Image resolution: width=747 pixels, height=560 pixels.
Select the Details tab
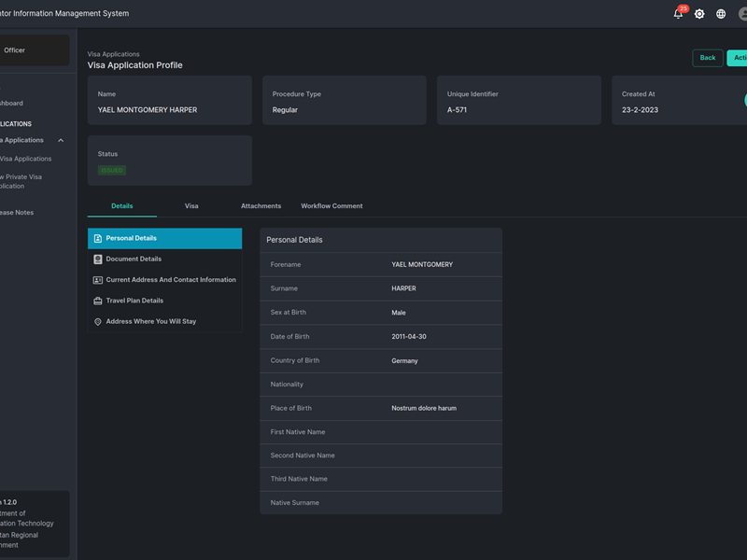tap(122, 206)
